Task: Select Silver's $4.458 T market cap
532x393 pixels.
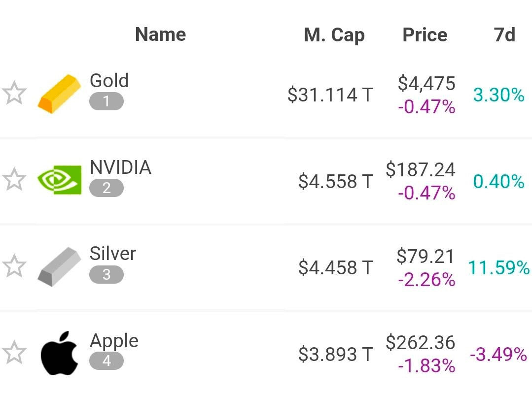Action: (335, 267)
